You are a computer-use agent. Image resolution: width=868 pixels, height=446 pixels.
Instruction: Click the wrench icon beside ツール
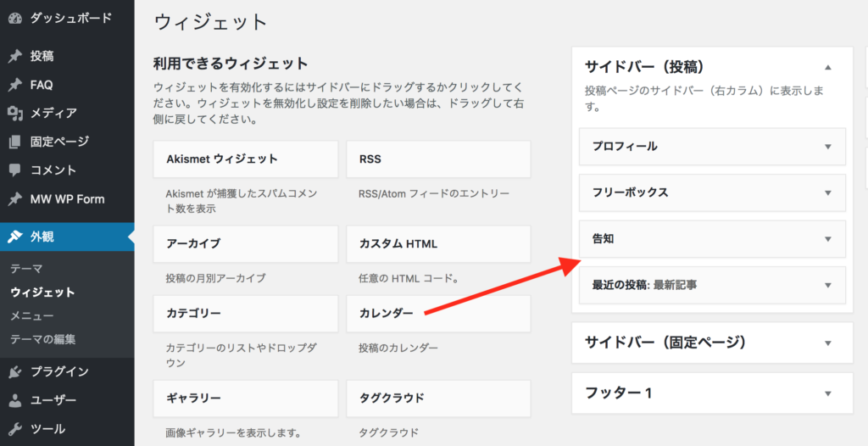tap(14, 429)
